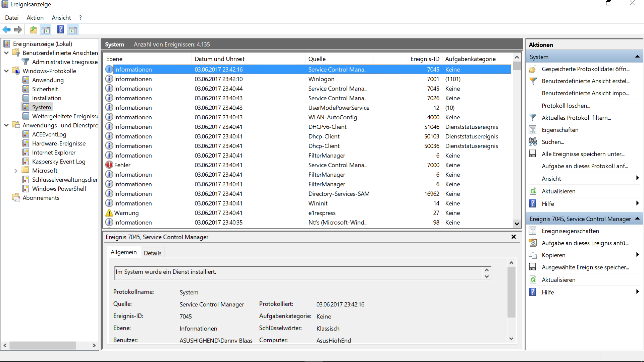Image resolution: width=644 pixels, height=362 pixels.
Task: Click the binoculars Suchen icon
Action: (x=533, y=142)
